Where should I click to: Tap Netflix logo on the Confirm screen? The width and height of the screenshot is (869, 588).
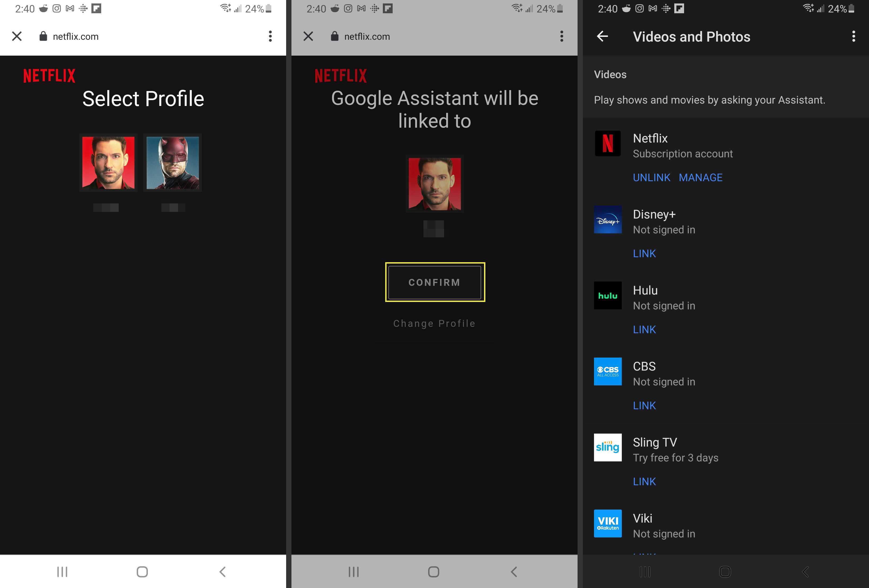(x=341, y=76)
